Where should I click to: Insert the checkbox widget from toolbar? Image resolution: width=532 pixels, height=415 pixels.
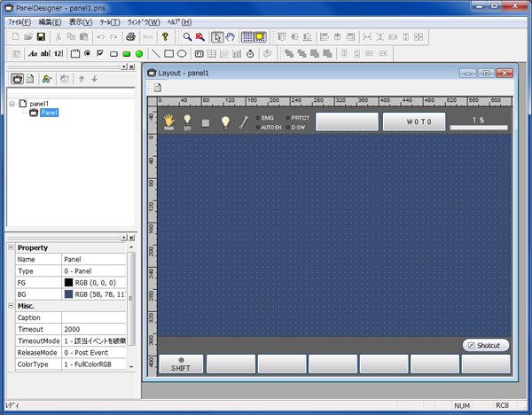click(100, 54)
